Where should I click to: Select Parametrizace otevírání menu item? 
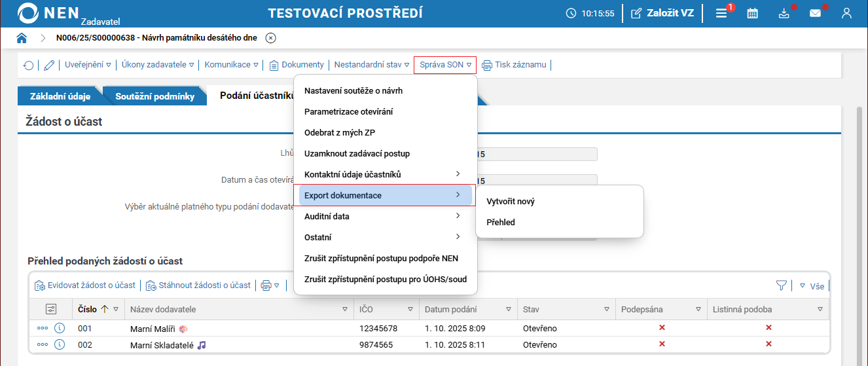386,111
